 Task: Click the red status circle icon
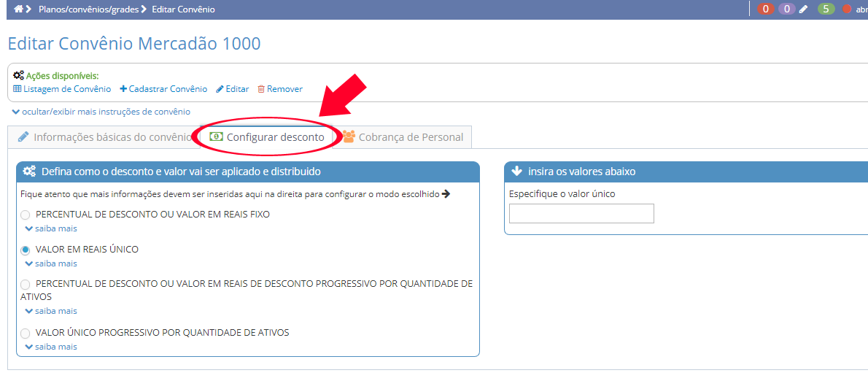(847, 9)
